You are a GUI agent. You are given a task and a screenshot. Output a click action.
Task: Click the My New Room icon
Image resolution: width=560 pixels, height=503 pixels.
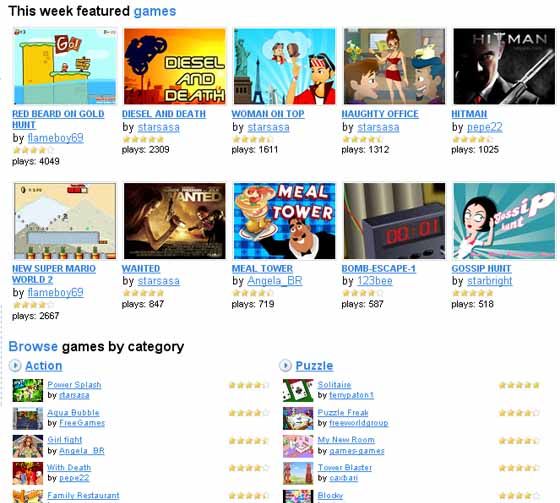[x=298, y=446]
